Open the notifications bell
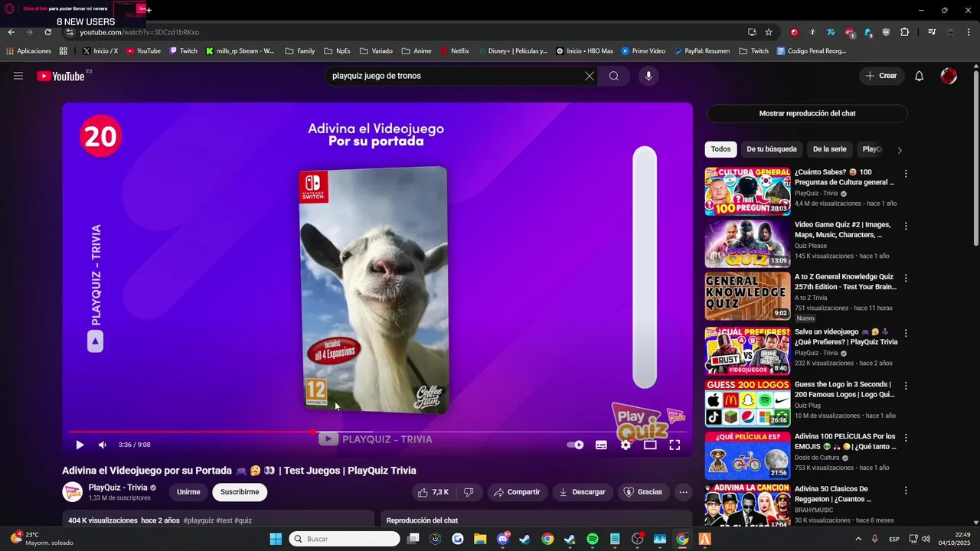Image resolution: width=980 pixels, height=551 pixels. point(920,76)
